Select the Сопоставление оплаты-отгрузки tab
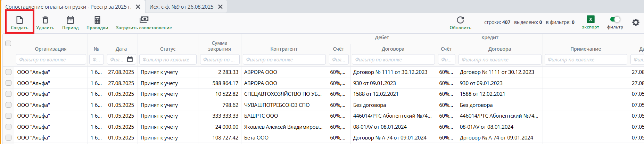This screenshot has height=144, width=644. (x=68, y=7)
